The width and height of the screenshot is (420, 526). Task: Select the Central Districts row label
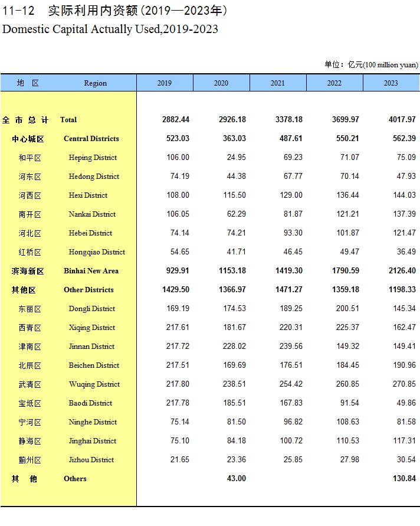[x=91, y=139]
